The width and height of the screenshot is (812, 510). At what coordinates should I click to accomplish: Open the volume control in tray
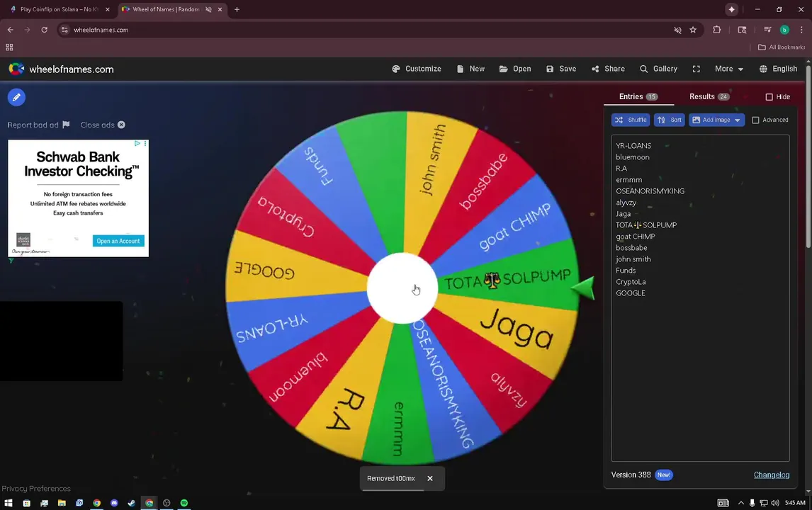click(x=774, y=503)
